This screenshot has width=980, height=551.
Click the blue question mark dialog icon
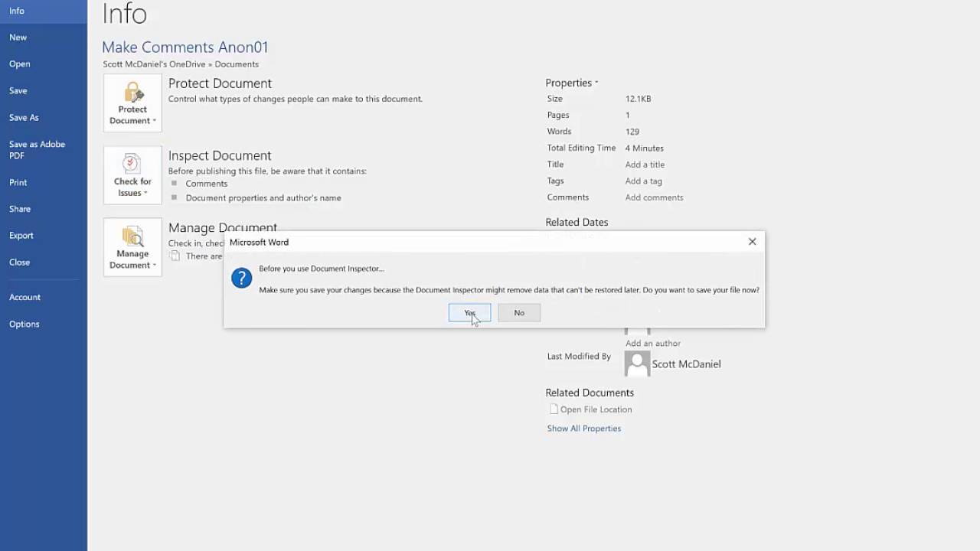(242, 279)
